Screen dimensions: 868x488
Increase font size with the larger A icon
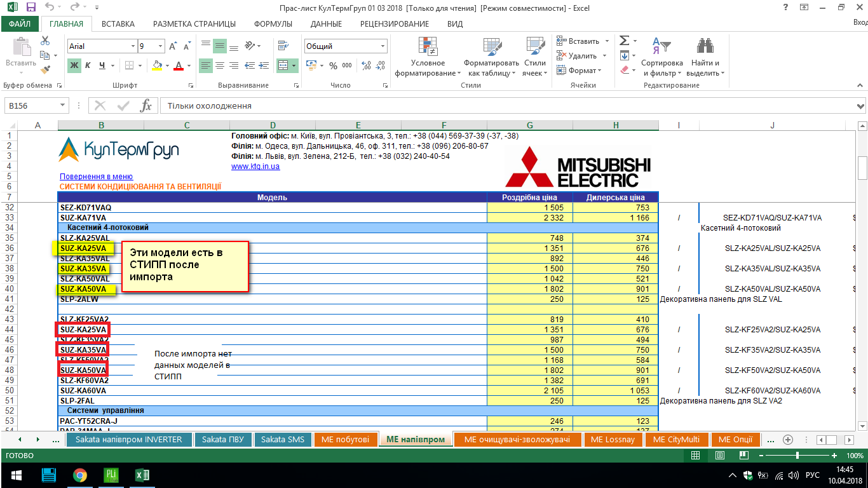173,46
